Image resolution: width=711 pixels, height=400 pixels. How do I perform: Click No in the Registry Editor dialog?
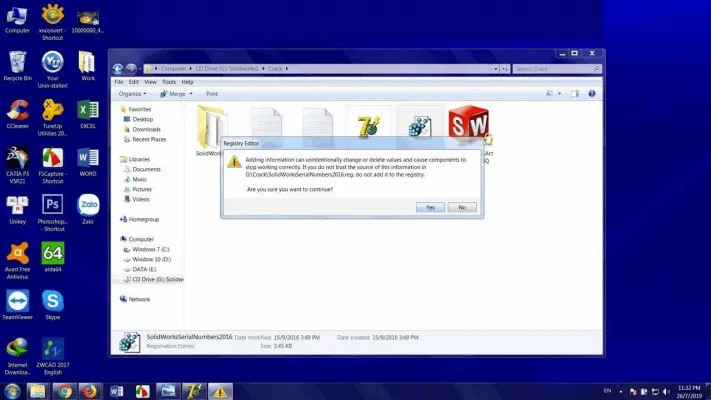[x=461, y=207]
